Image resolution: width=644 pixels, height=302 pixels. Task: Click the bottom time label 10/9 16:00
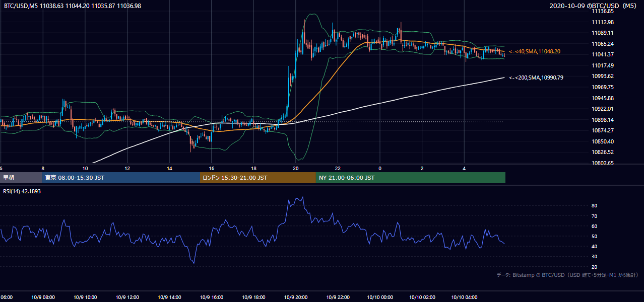click(212, 297)
